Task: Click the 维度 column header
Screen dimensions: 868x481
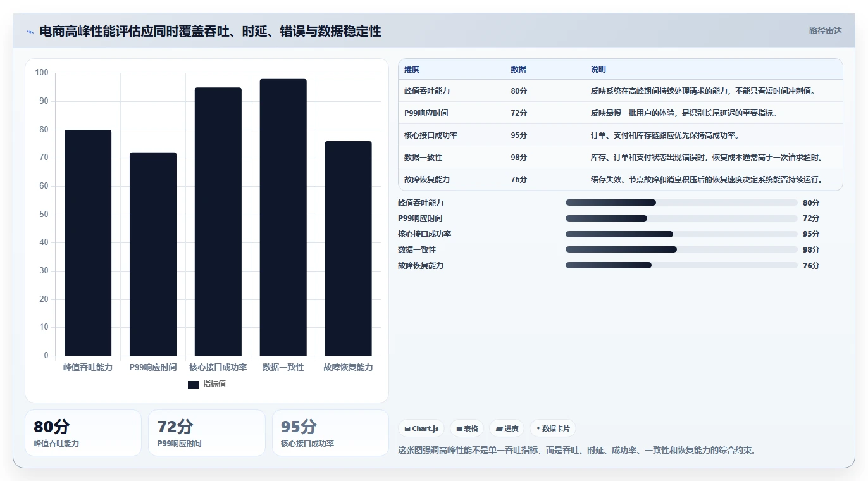Action: click(x=412, y=70)
